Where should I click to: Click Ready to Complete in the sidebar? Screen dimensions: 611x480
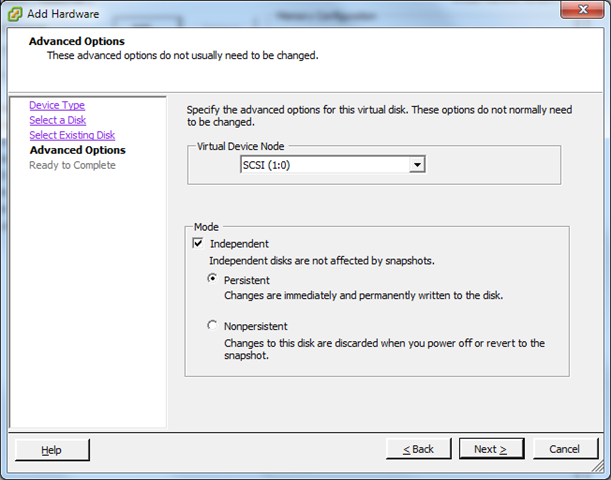(x=72, y=165)
